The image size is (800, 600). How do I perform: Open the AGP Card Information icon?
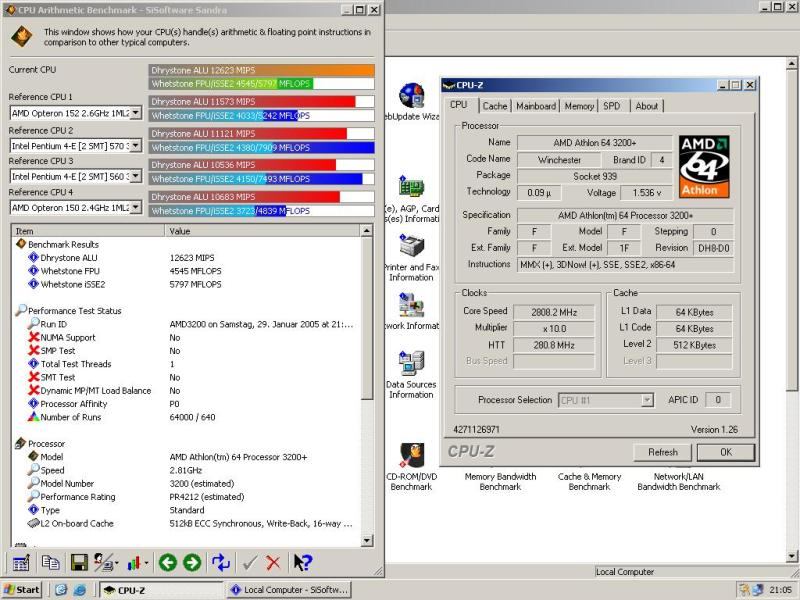tap(411, 187)
